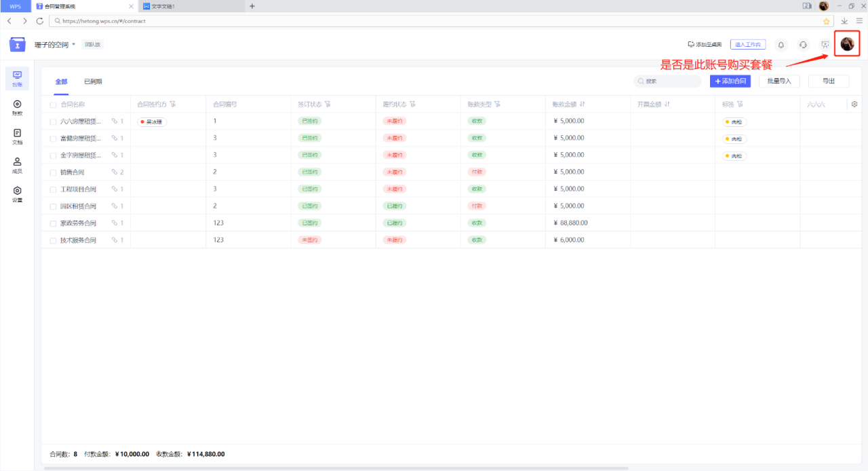The image size is (868, 471).
Task: Switch to the 已到期 tab
Action: pos(93,81)
